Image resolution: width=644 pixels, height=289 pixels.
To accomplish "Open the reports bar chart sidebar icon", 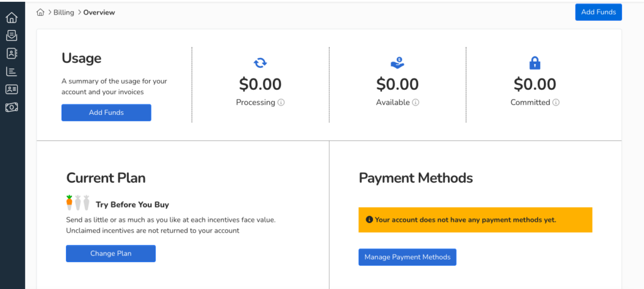I will point(11,72).
